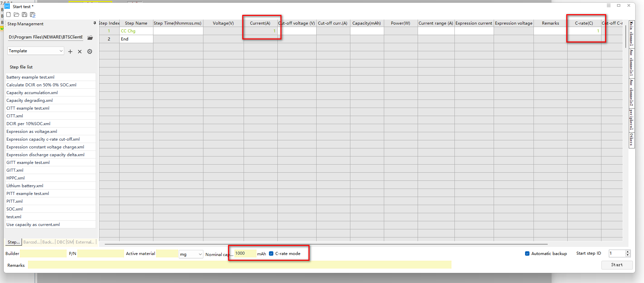
Task: Select HPPC.xml file
Action: coord(50,178)
